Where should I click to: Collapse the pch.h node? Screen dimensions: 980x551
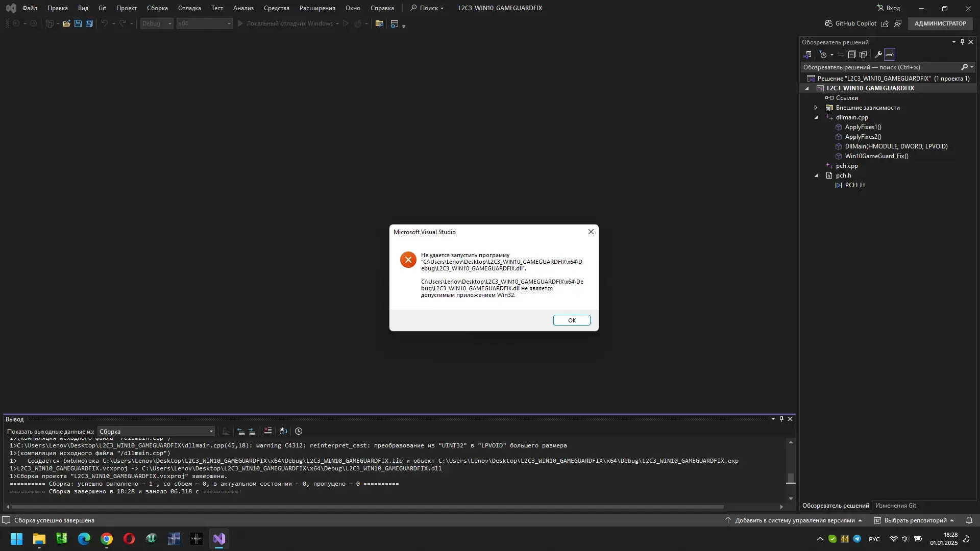816,176
